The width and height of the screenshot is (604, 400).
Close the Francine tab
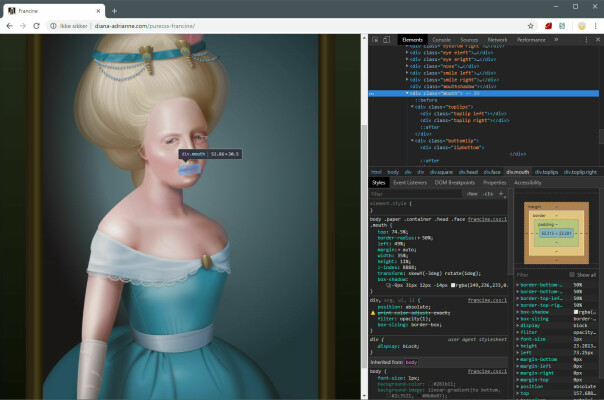click(98, 11)
